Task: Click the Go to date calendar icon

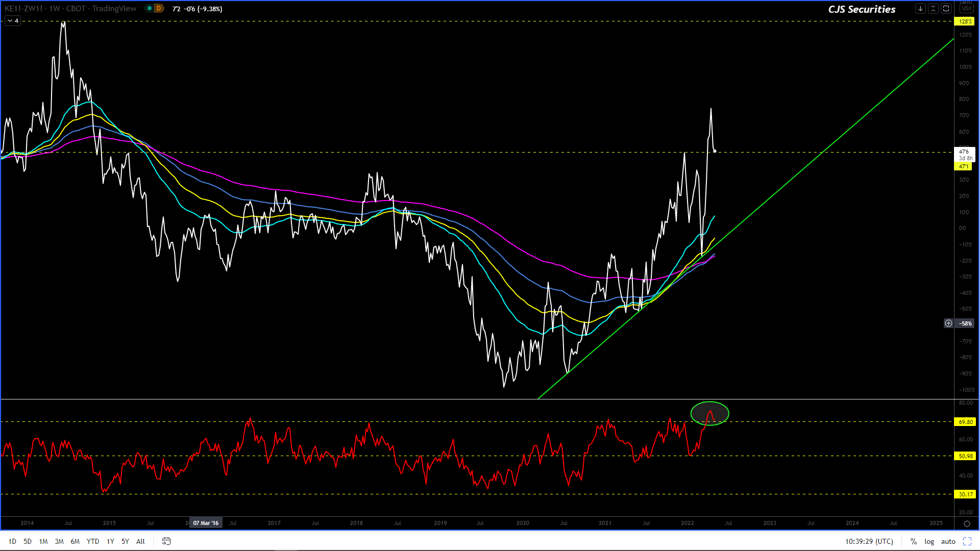Action: [x=166, y=541]
